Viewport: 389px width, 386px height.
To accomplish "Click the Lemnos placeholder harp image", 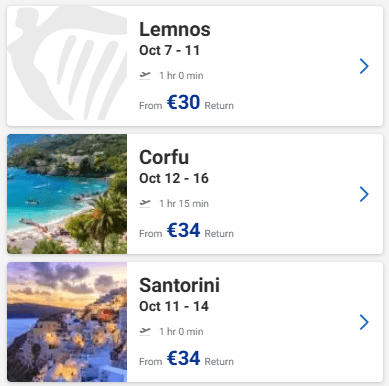I will click(x=67, y=66).
